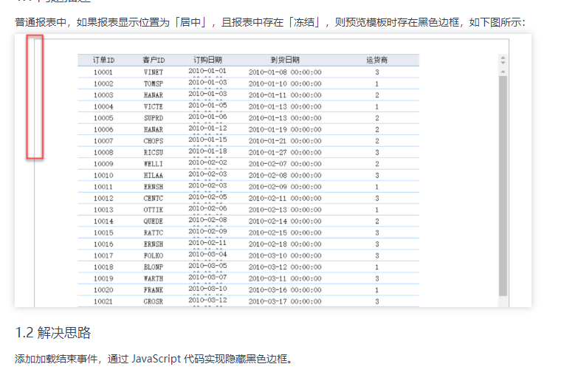Click the topmost up arrow above the scrollbar

click(503, 56)
